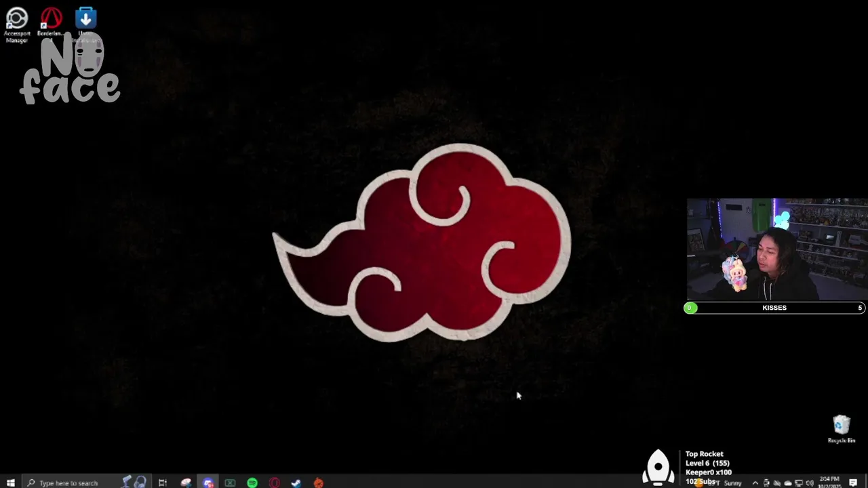Screen dimensions: 868x488
Task: Open the taskbar clock and date
Action: [829, 483]
